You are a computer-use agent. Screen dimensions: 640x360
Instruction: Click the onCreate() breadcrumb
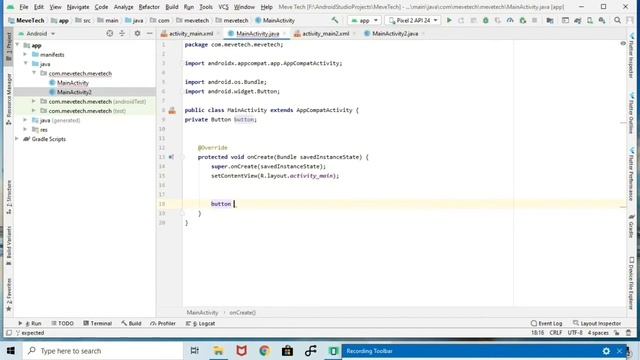pos(242,313)
